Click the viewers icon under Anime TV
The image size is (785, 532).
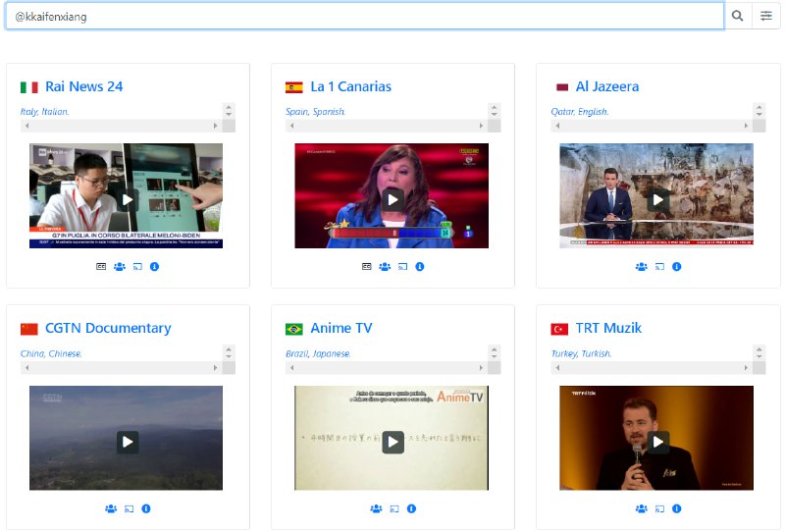click(376, 508)
